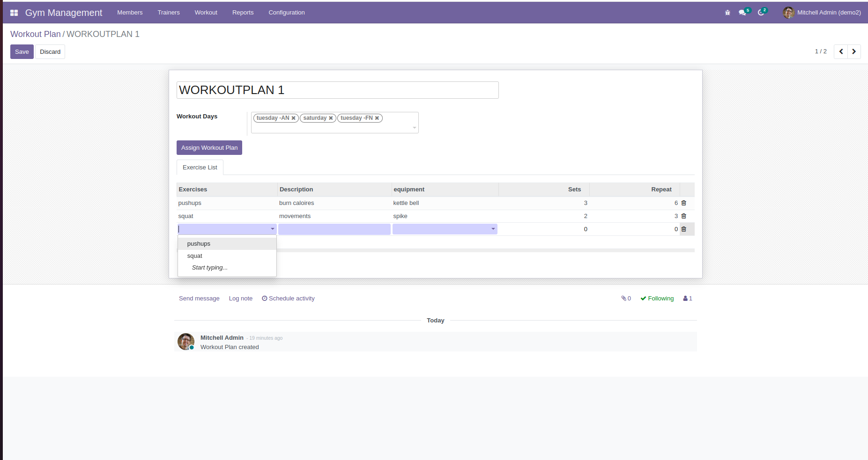Toggle the Following subscription status
The height and width of the screenshot is (460, 868).
657,299
